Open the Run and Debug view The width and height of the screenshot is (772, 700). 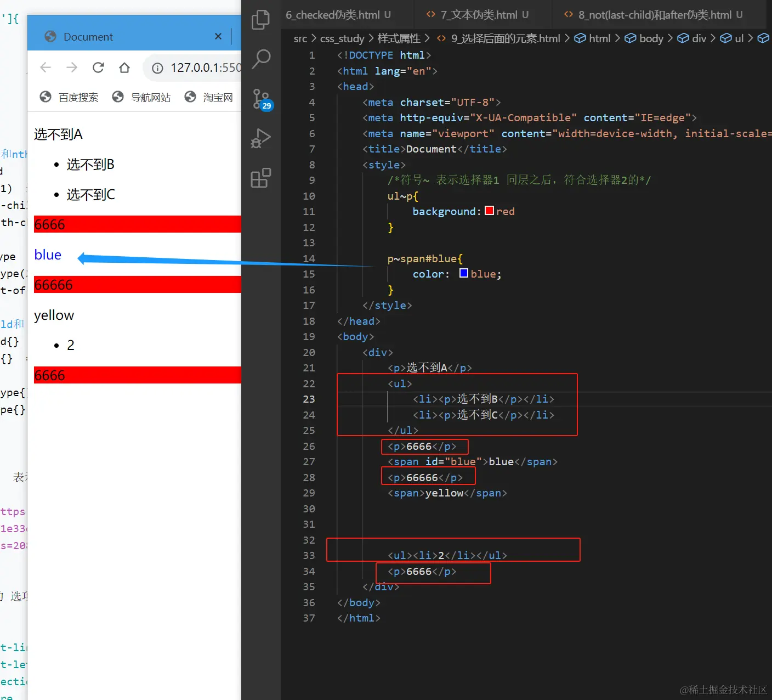[x=261, y=138]
